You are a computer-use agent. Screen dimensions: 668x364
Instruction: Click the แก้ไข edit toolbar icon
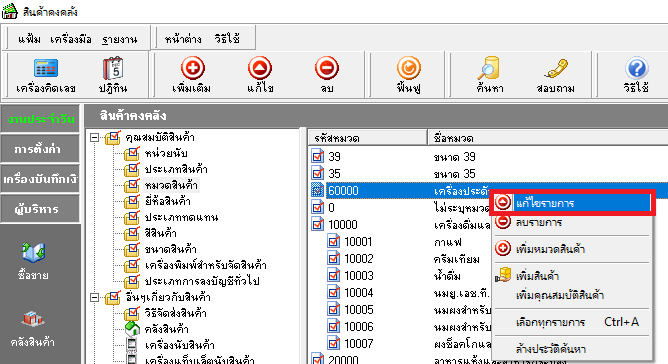pos(259,68)
